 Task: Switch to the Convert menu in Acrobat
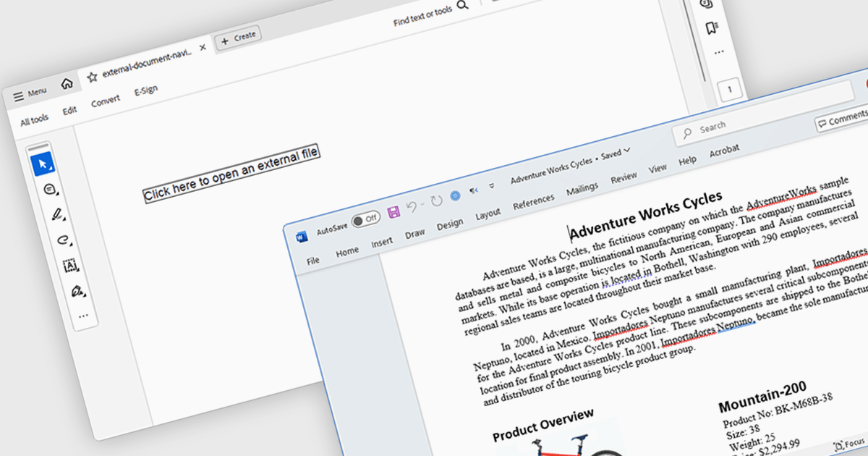coord(106,103)
